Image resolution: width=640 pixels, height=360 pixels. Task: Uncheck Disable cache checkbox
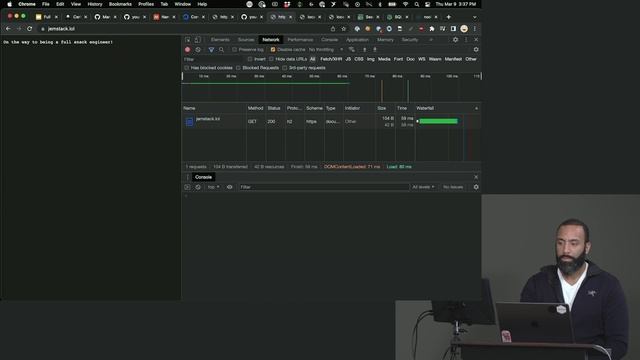click(x=273, y=49)
